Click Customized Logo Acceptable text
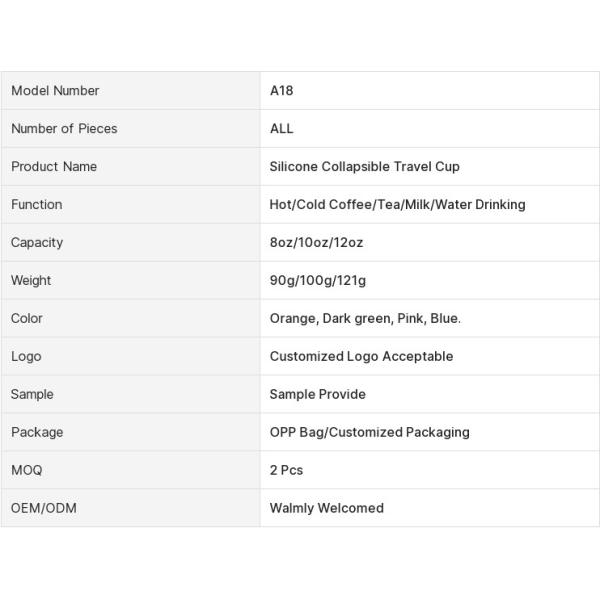The width and height of the screenshot is (600, 600). pyautogui.click(x=361, y=357)
